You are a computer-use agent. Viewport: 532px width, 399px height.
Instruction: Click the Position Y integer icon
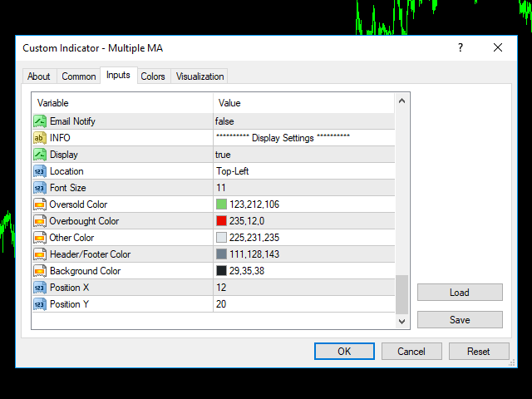(x=39, y=304)
